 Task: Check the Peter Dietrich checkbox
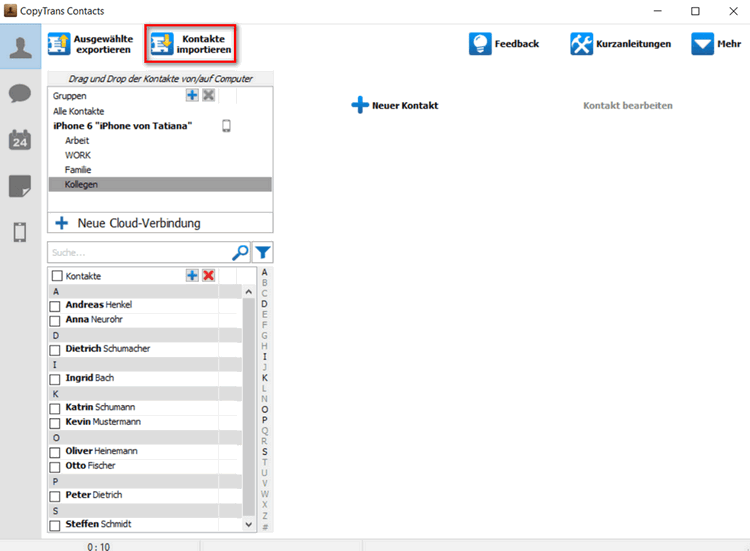click(x=55, y=496)
